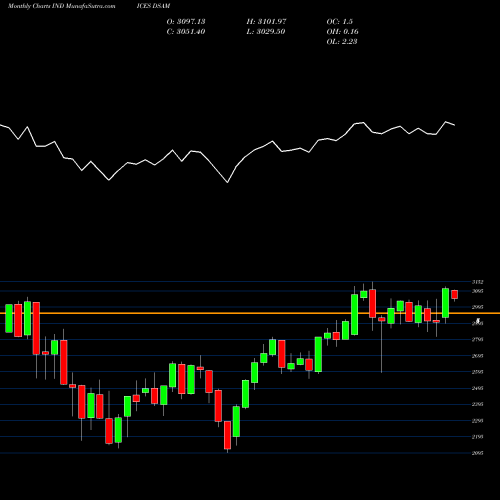This screenshot has width=500, height=500.
Task: Click the 2495 price axis label
Action: [x=478, y=388]
